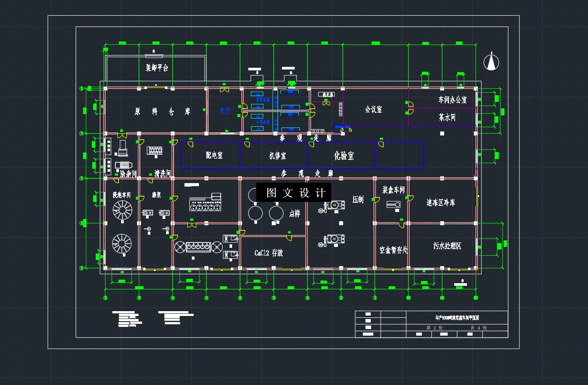
Task: Click the blue '女更衣室' label
Action: point(263,122)
